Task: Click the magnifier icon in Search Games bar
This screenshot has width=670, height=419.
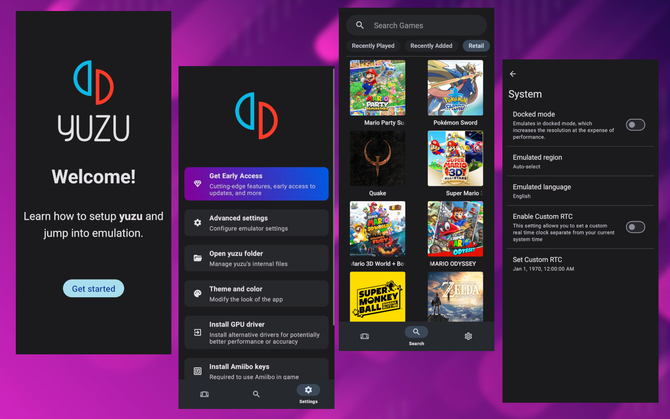Action: click(360, 25)
